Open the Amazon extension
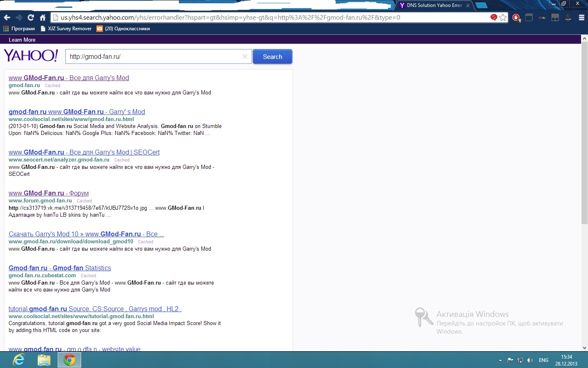The image size is (588, 368). click(x=568, y=18)
